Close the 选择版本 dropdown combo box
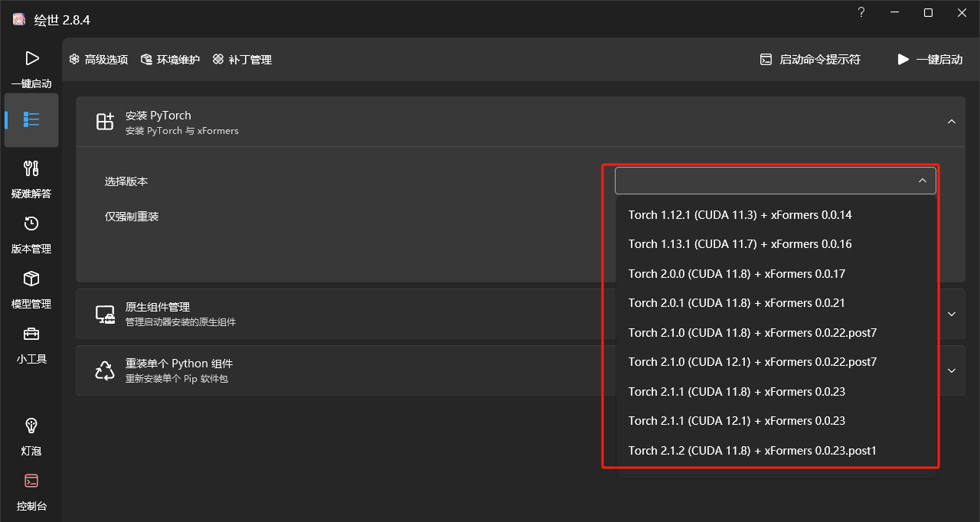 coord(776,181)
